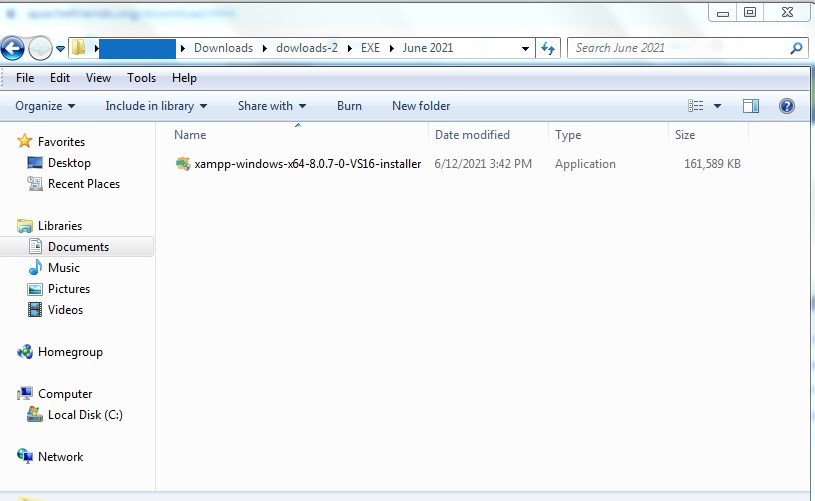The width and height of the screenshot is (815, 501).
Task: Select Computer in the navigation pane
Action: coord(65,394)
